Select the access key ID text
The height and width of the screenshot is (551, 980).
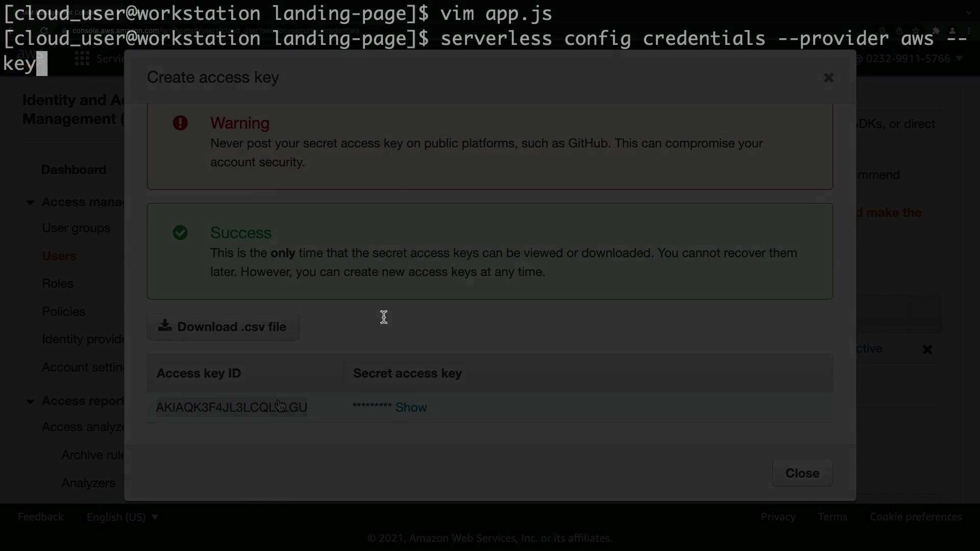point(231,407)
